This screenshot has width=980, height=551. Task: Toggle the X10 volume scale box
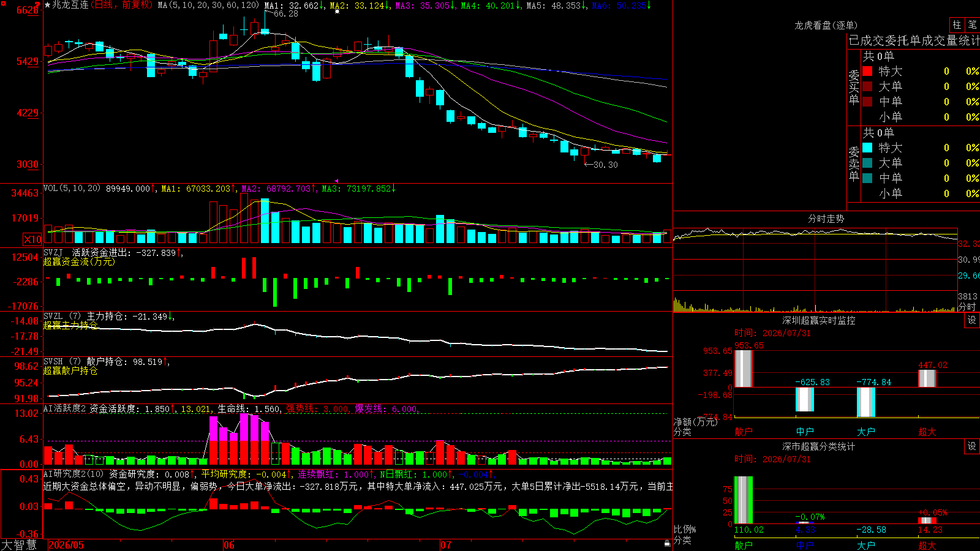pyautogui.click(x=32, y=239)
